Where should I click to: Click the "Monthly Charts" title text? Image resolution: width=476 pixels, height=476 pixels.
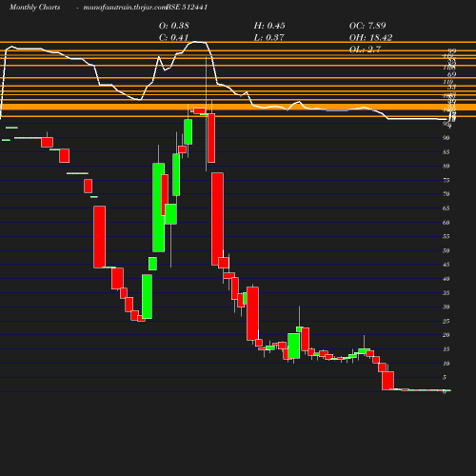(x=34, y=8)
